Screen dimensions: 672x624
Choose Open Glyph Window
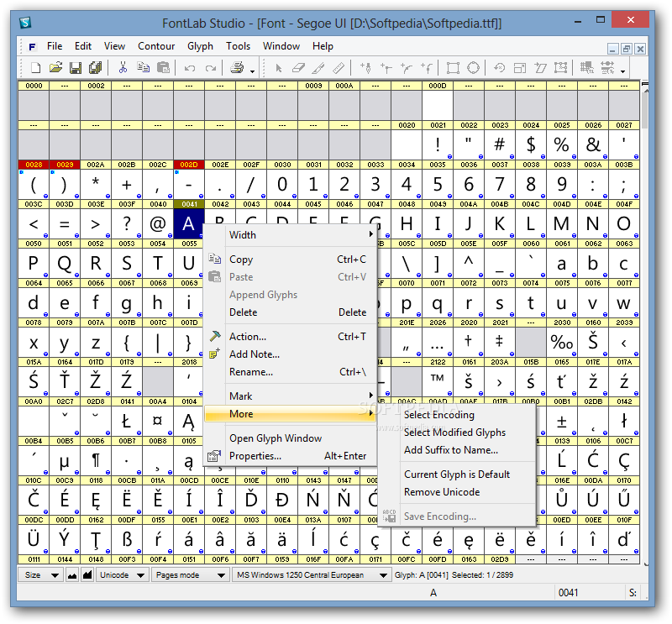point(290,438)
